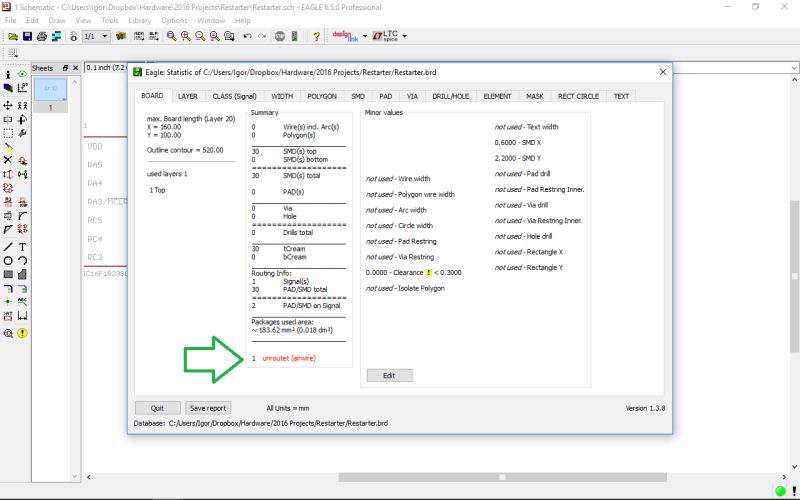
Task: Close the Statistic dialog with X
Action: [663, 72]
